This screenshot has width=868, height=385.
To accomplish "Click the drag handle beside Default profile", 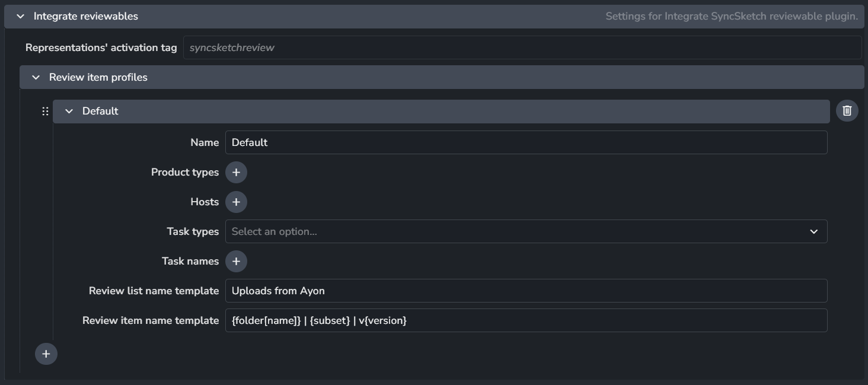I will coord(45,112).
